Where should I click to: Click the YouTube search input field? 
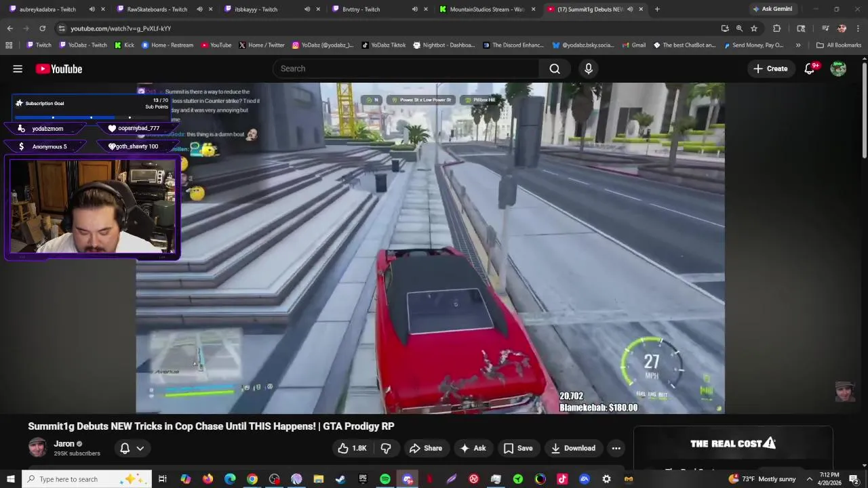tap(406, 68)
